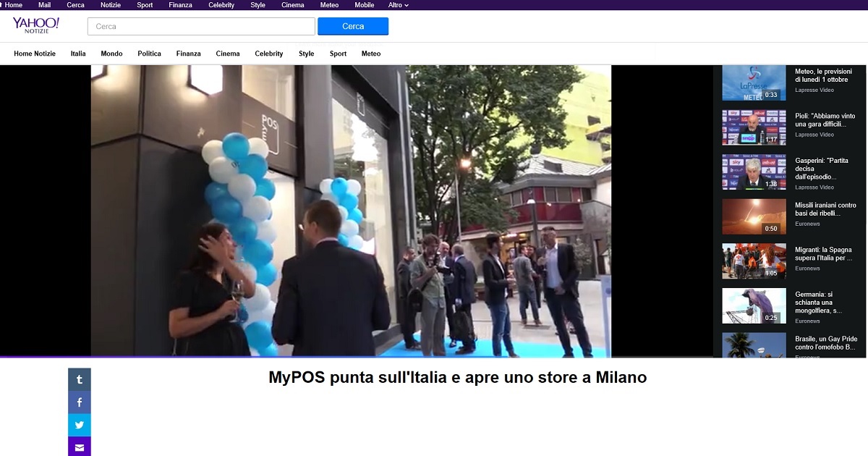
Task: Open the Germania mongolfiera video thumbnail
Action: [754, 306]
